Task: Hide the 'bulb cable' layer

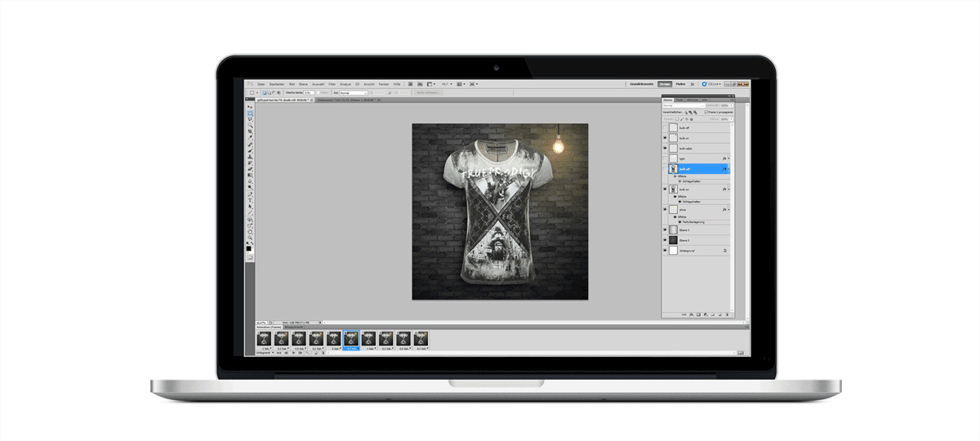Action: point(665,149)
